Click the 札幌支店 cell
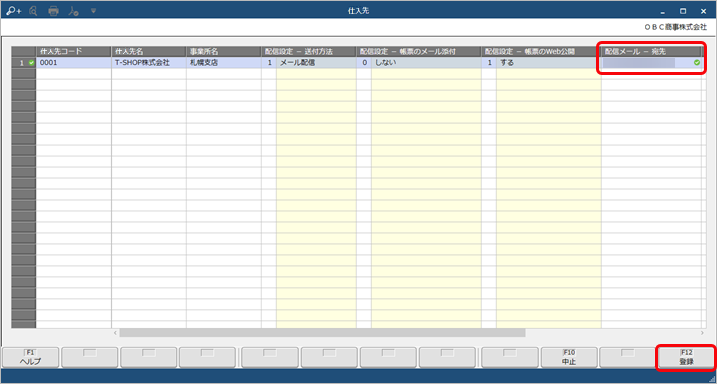717x384 pixels. [224, 63]
